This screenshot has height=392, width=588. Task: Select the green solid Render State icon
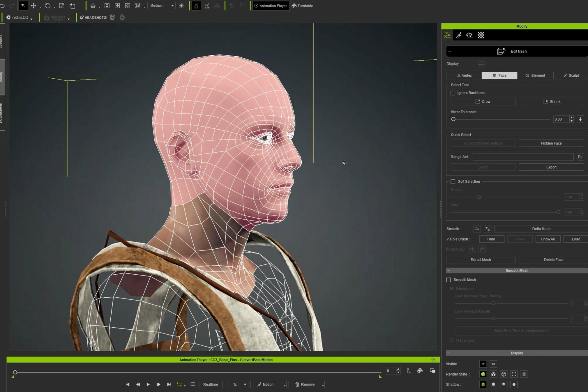[x=483, y=374]
